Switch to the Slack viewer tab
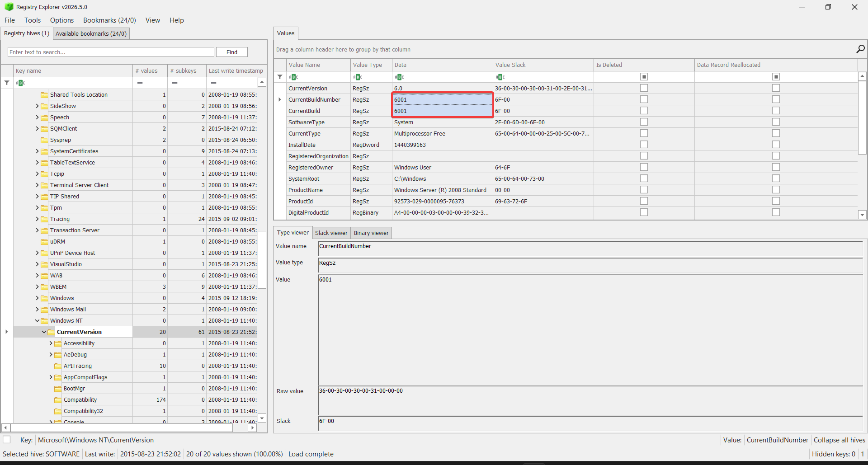Screen dimensions: 868x465 point(331,233)
